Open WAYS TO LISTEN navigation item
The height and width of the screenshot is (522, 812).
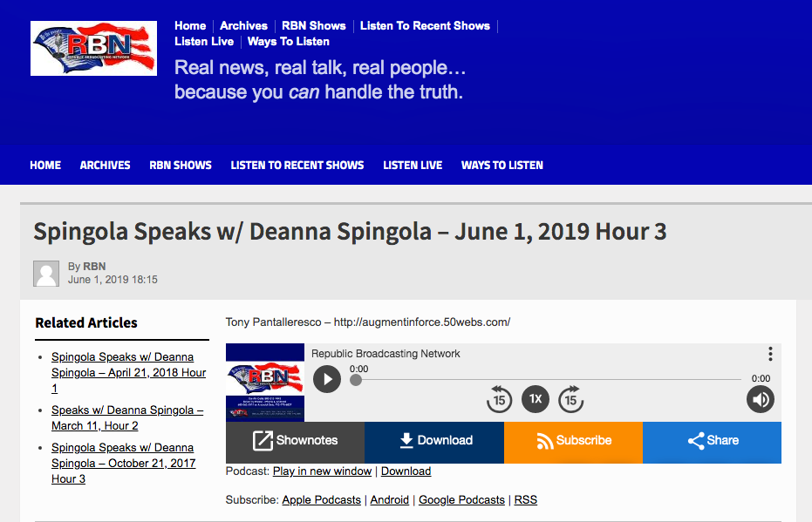(x=502, y=165)
